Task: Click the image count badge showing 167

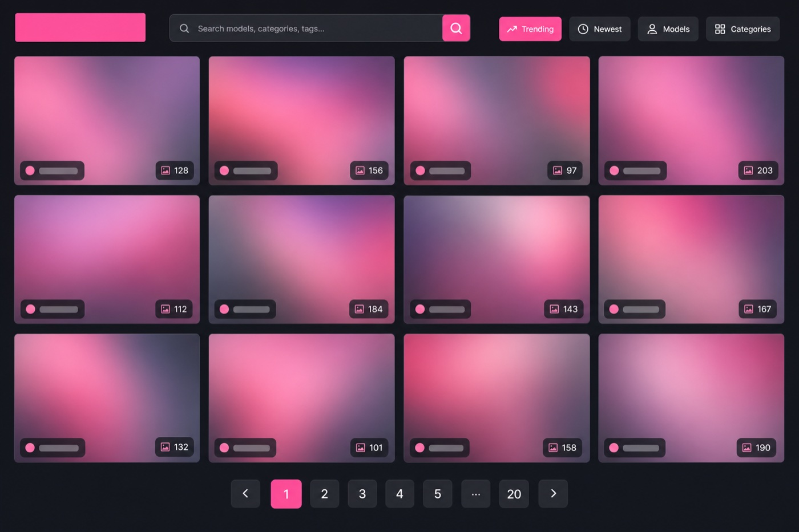Action: click(758, 309)
